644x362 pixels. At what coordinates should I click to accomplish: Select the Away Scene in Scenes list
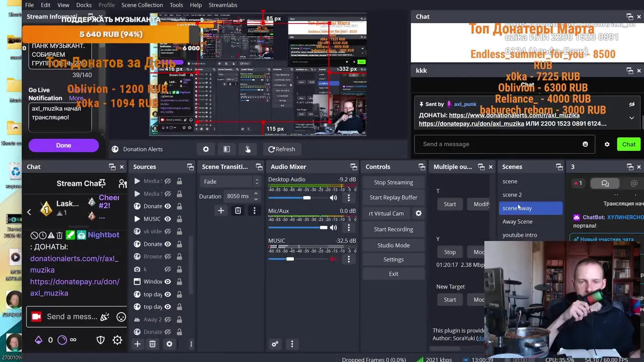[x=517, y=222]
